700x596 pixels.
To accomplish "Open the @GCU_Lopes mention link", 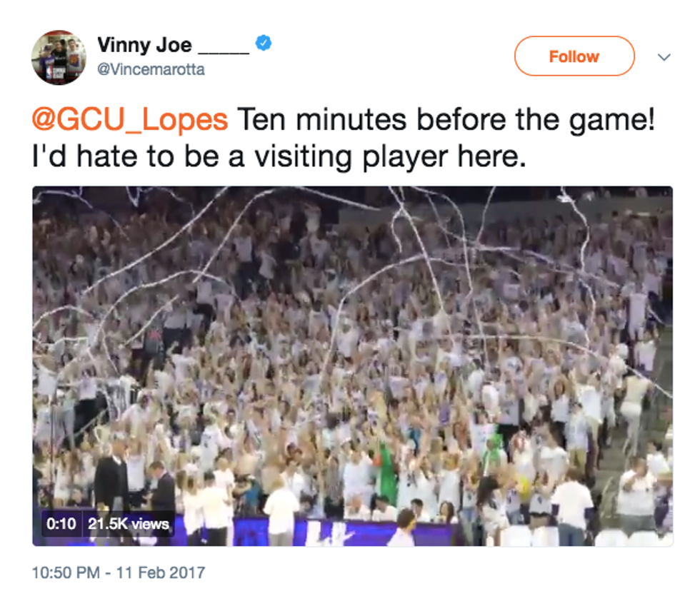I will [x=130, y=120].
